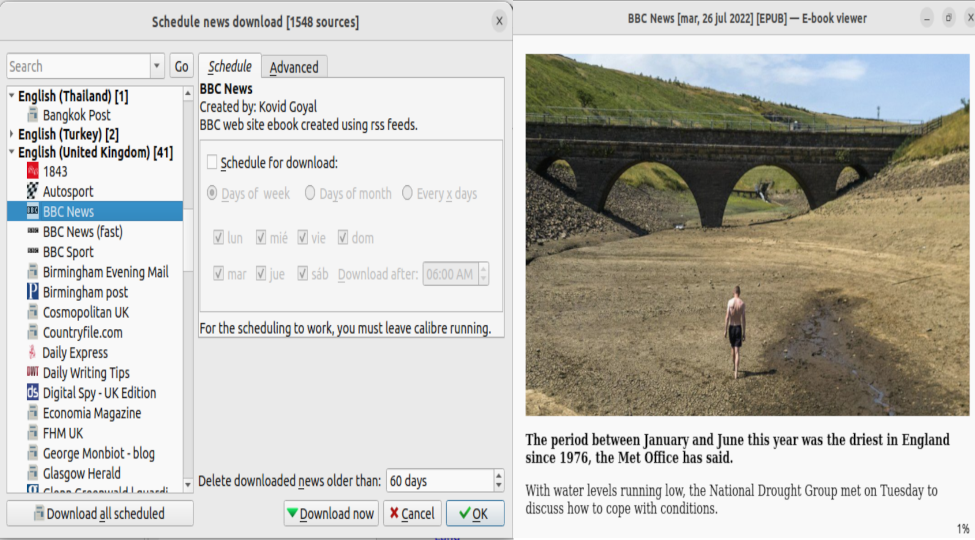Toggle the lun day checkbox
This screenshot has height=540, width=975.
click(x=218, y=238)
